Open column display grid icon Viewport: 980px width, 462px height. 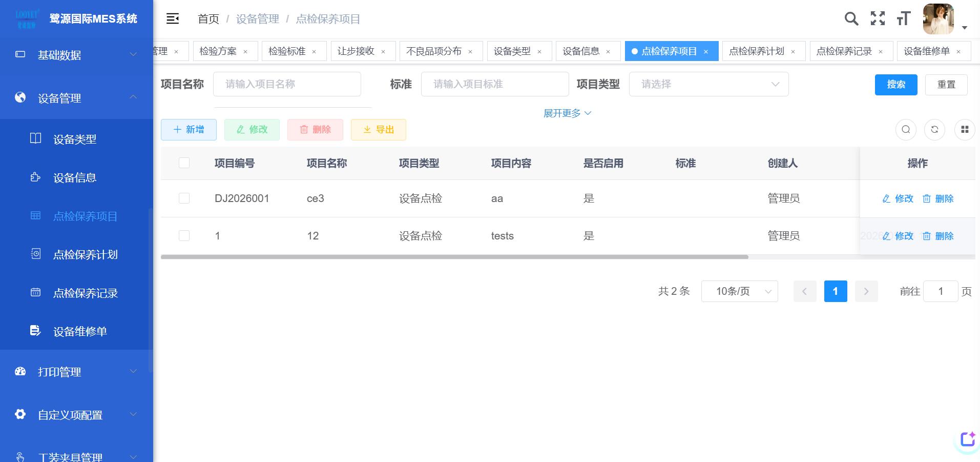point(965,130)
